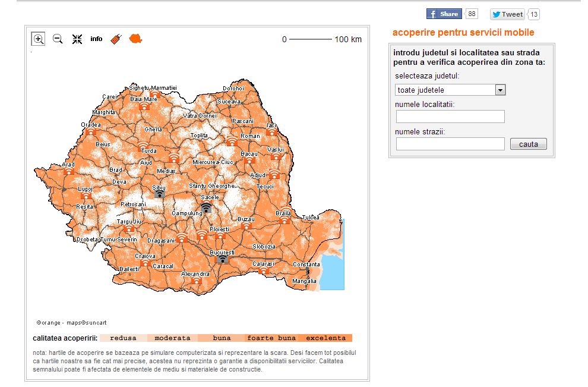Focus the 'numele strazii' text field

pyautogui.click(x=450, y=144)
